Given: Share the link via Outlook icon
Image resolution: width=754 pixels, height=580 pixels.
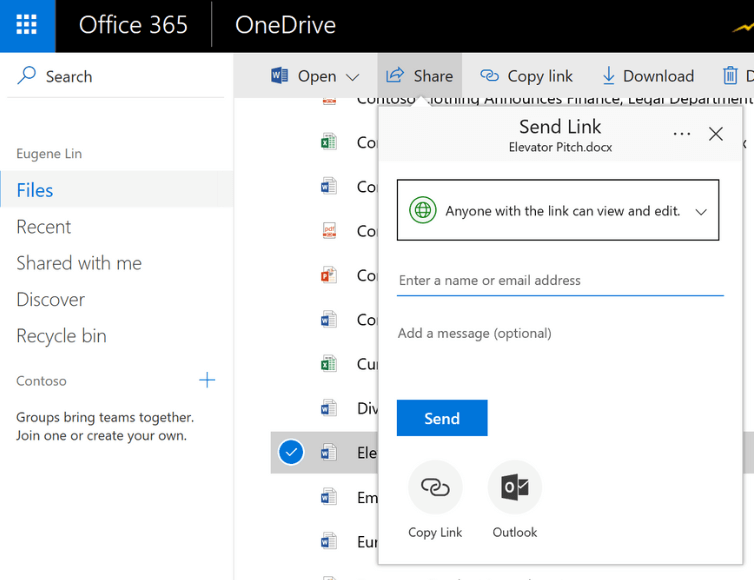Looking at the screenshot, I should 515,487.
